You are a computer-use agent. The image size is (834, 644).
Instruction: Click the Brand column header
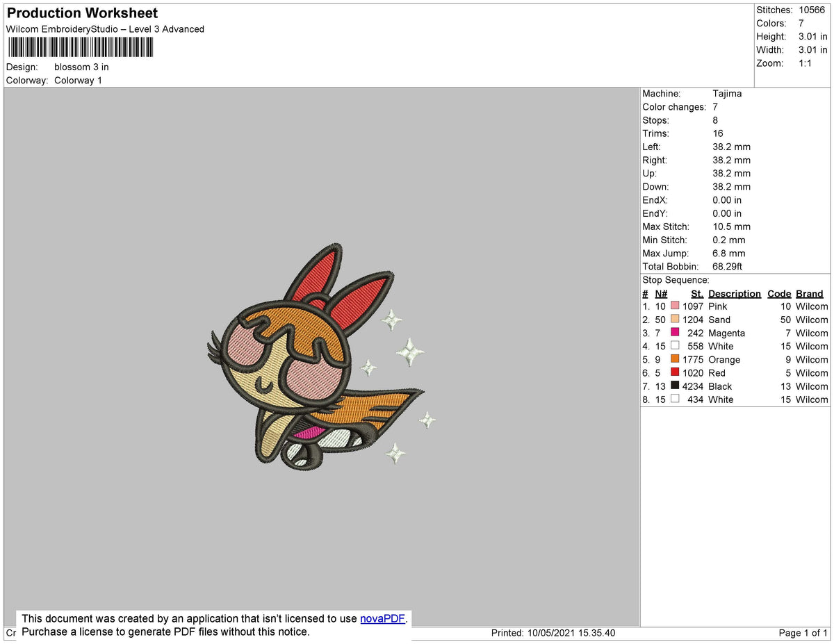point(809,293)
